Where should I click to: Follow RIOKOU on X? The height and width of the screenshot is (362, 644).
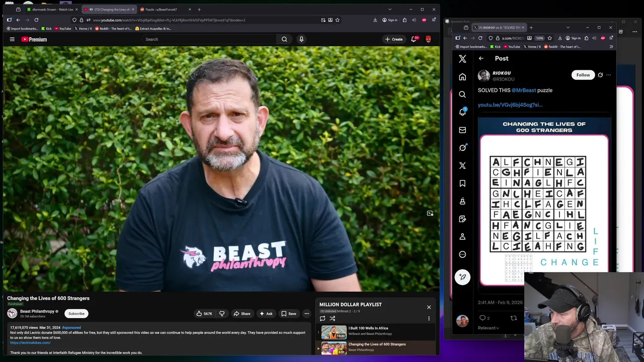(x=583, y=75)
